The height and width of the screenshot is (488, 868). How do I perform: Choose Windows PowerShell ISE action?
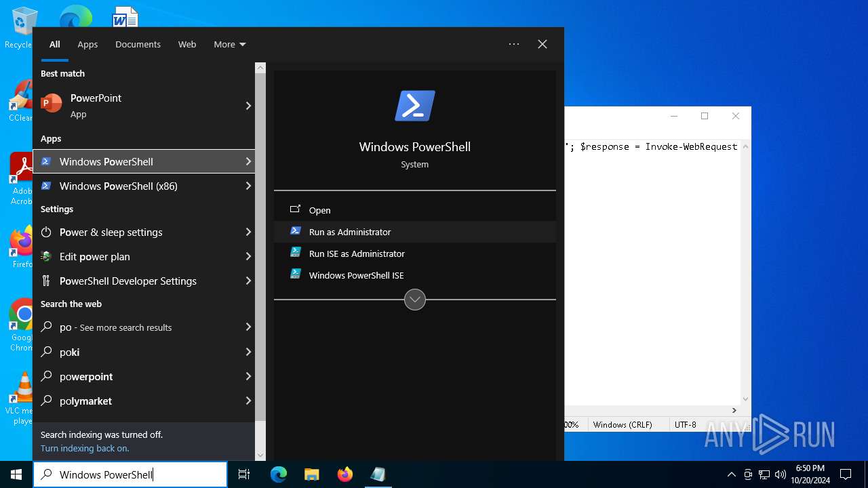coord(415,275)
